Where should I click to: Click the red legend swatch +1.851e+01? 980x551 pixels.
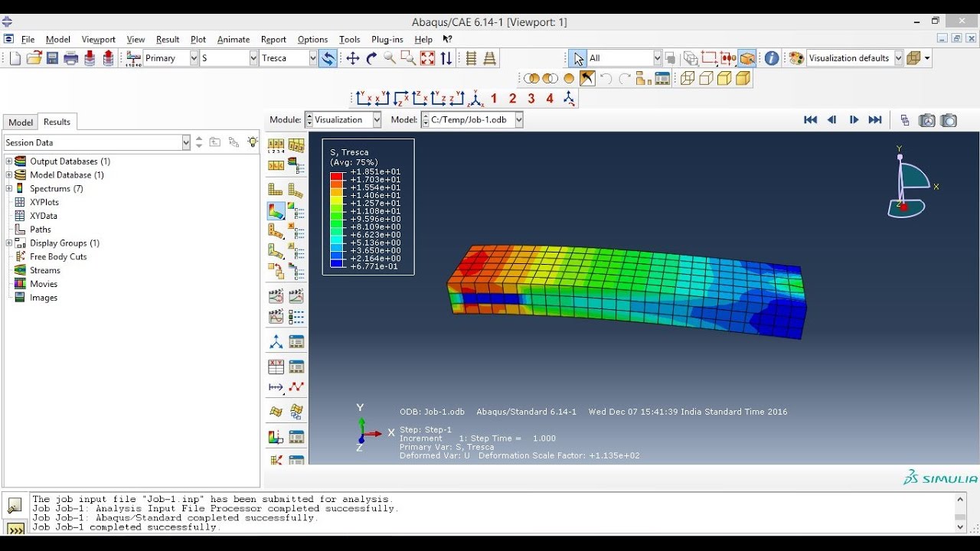click(x=336, y=176)
